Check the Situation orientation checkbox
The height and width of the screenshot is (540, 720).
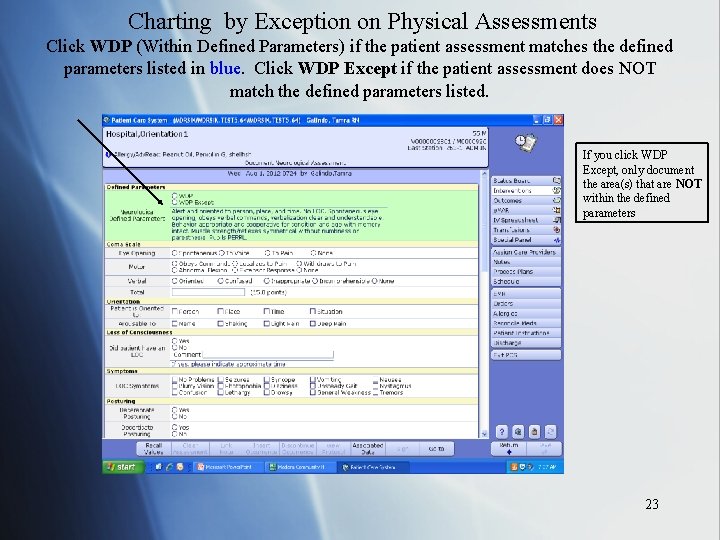[x=313, y=311]
